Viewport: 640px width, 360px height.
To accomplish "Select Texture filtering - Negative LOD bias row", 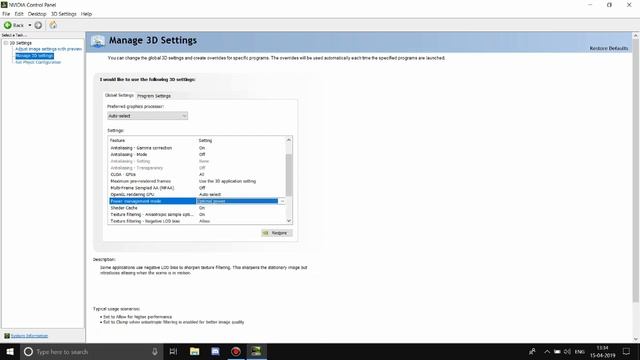I will click(x=198, y=221).
